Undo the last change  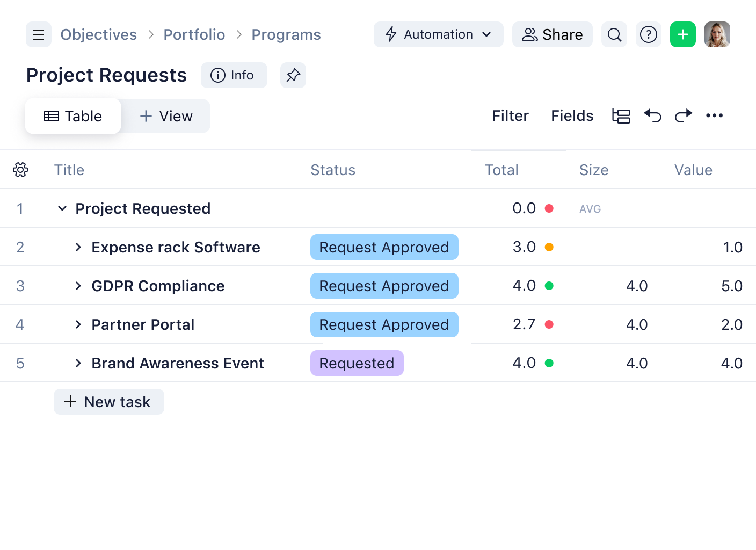point(652,115)
